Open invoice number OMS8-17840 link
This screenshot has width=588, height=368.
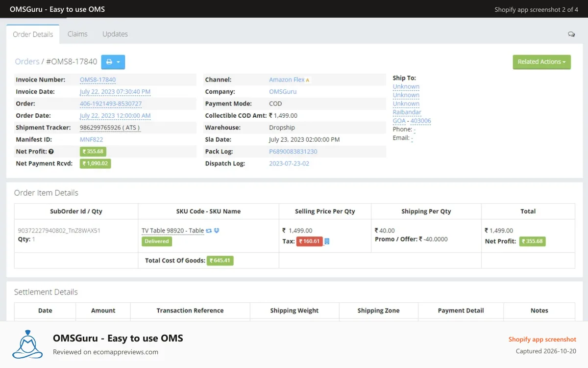click(x=98, y=80)
